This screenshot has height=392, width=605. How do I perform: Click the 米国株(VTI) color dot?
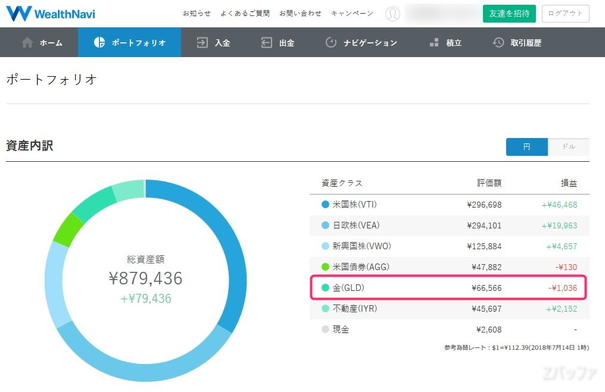(325, 204)
